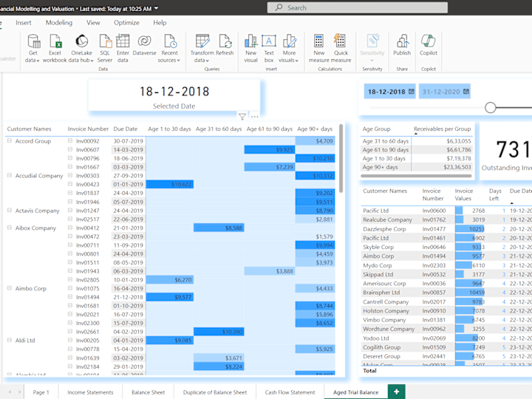Open the Optimize ribbon tab
Image resolution: width=532 pixels, height=399 pixels.
(126, 23)
